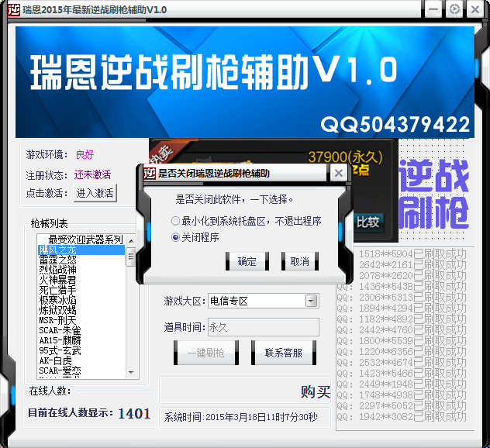Screen dimensions: 490x448
Task: Close the exit confirmation dialog
Action: click(339, 173)
